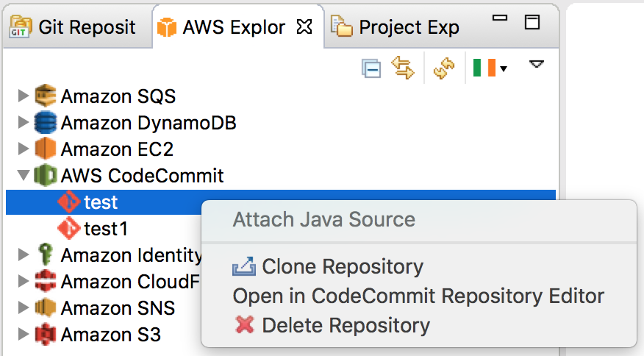Click the Amazon SNS service icon
Image resolution: width=644 pixels, height=356 pixels.
[x=46, y=307]
